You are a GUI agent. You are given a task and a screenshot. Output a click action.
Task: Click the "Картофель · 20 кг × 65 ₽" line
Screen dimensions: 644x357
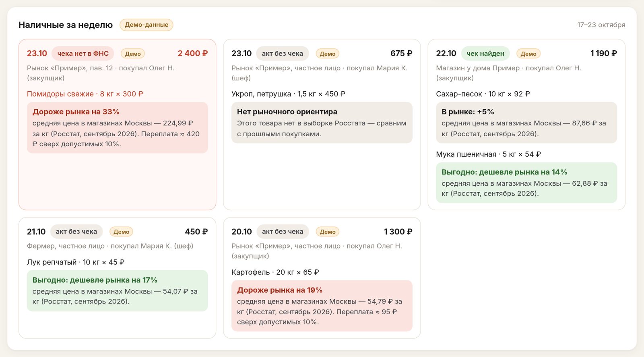coord(275,272)
